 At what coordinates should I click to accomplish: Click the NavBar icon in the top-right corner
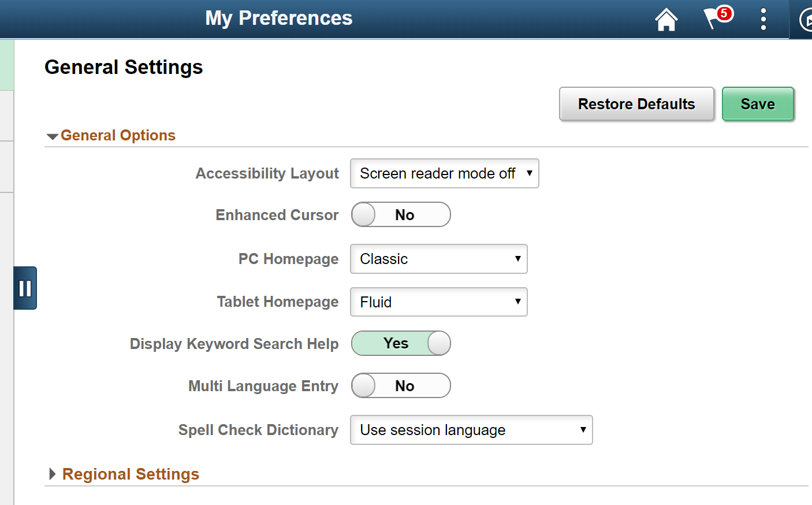(806, 19)
